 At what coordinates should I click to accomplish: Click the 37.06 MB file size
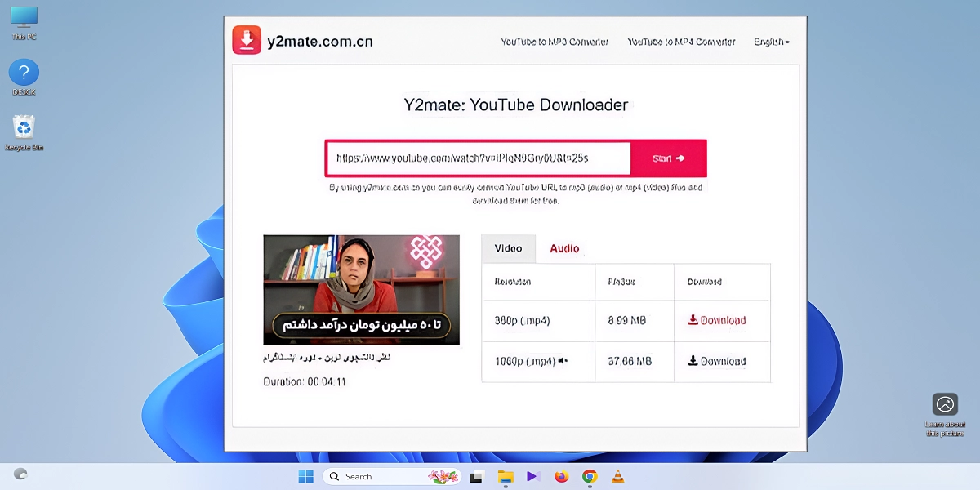tap(630, 361)
